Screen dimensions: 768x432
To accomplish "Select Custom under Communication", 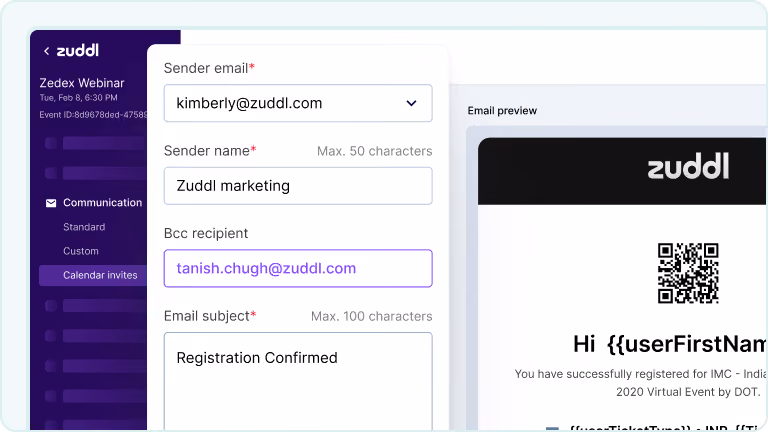I will 81,251.
